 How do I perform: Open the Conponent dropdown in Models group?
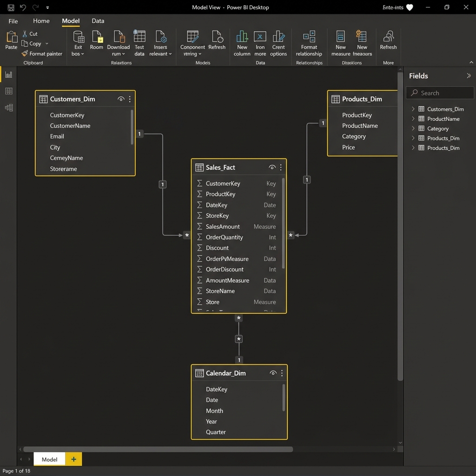pyautogui.click(x=192, y=43)
